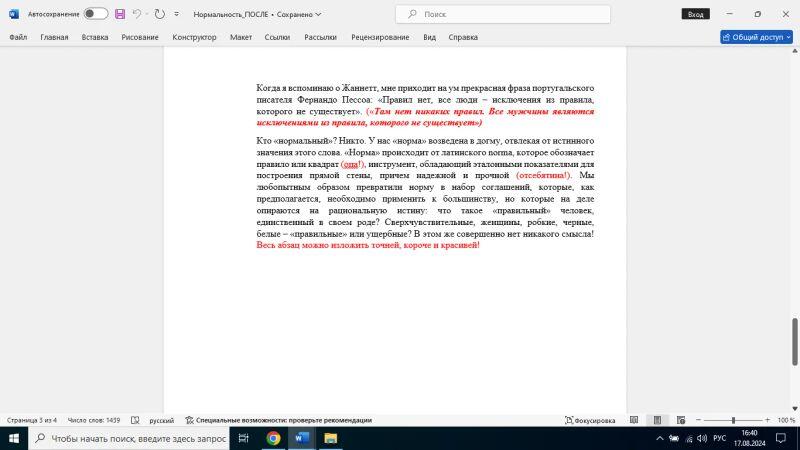800x450 pixels.
Task: Expand the Quick Access Toolbar customization arrow
Action: [177, 15]
